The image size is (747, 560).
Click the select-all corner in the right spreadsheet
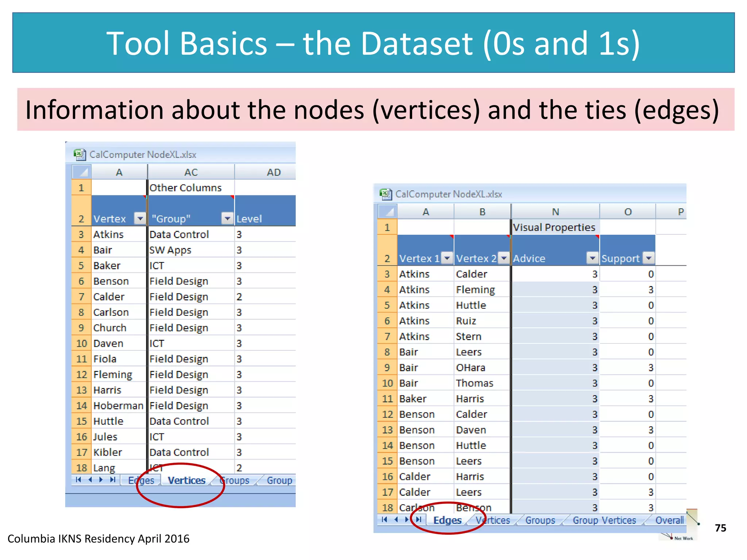tap(387, 211)
